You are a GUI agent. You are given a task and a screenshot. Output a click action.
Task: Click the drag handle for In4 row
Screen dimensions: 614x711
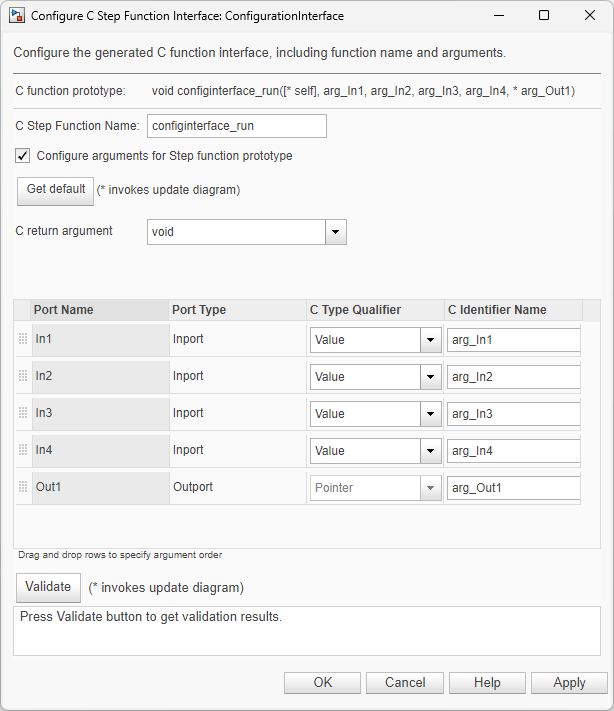click(x=23, y=450)
